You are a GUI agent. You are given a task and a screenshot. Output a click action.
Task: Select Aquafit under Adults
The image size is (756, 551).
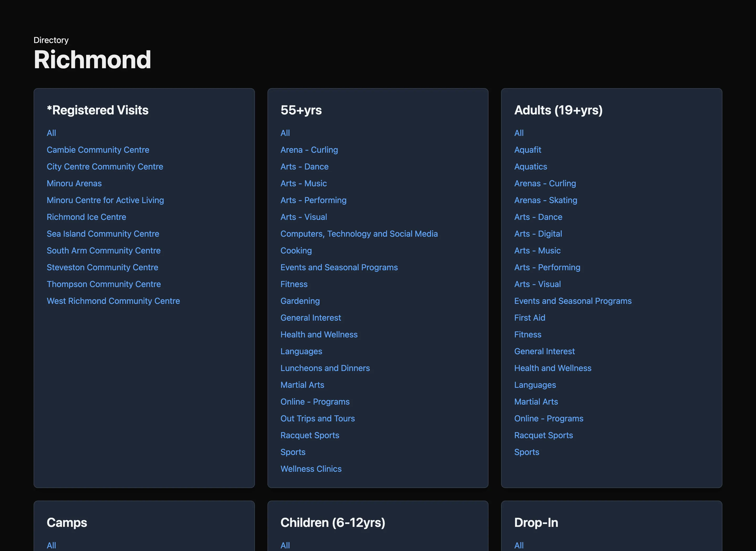tap(527, 150)
